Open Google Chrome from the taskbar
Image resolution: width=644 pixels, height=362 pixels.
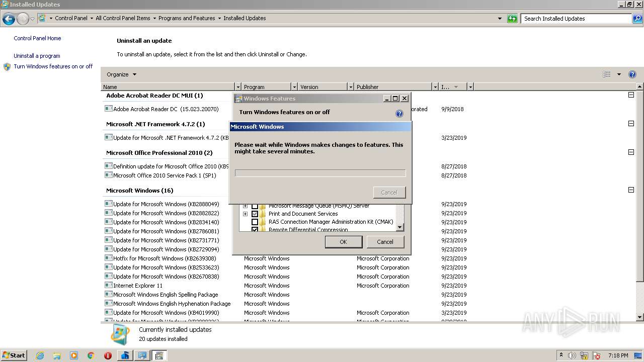91,355
